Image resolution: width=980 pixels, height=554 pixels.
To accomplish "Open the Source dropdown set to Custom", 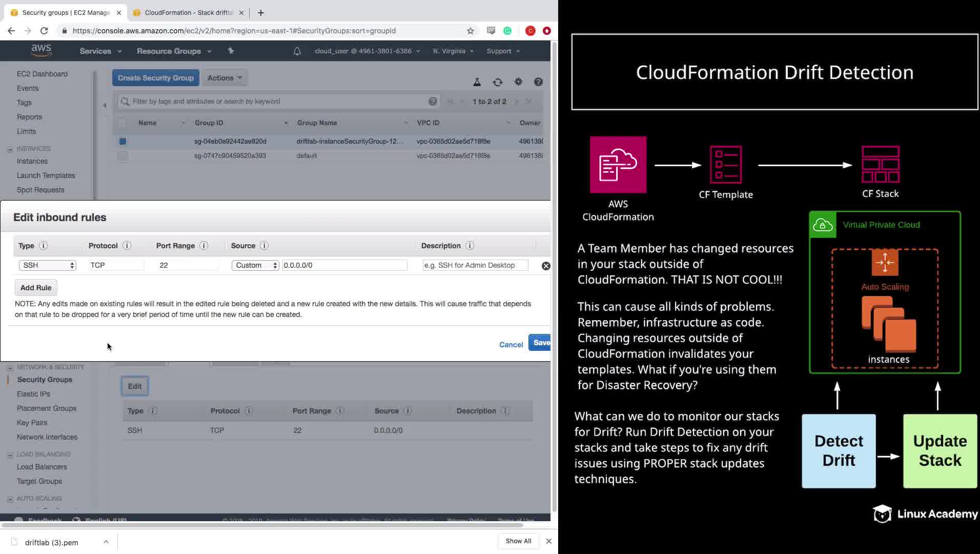I will 255,265.
